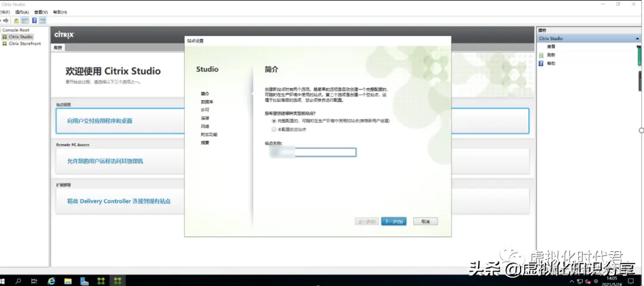Open the Windows Start menu

pyautogui.click(x=2, y=281)
